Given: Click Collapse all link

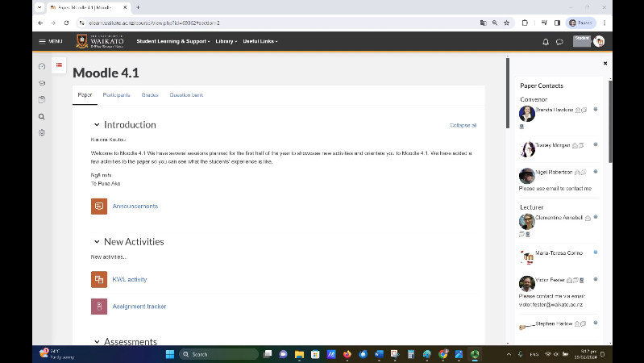Looking at the screenshot, I should [463, 125].
